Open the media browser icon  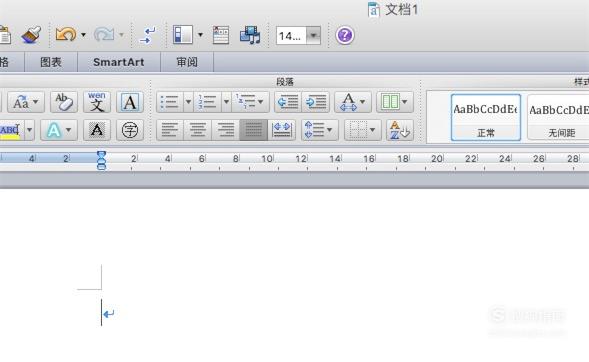[x=250, y=35]
